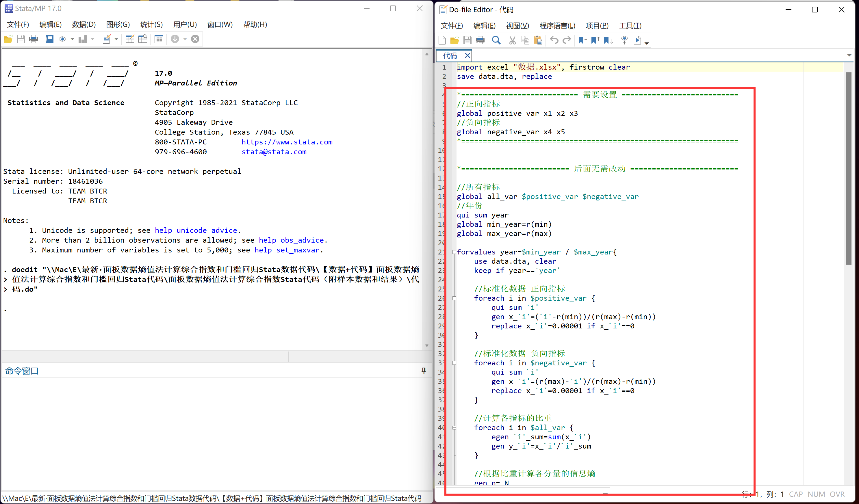This screenshot has height=504, width=859.
Task: Collapse the foreach positive_var fold marker at line 26
Action: pyautogui.click(x=454, y=299)
